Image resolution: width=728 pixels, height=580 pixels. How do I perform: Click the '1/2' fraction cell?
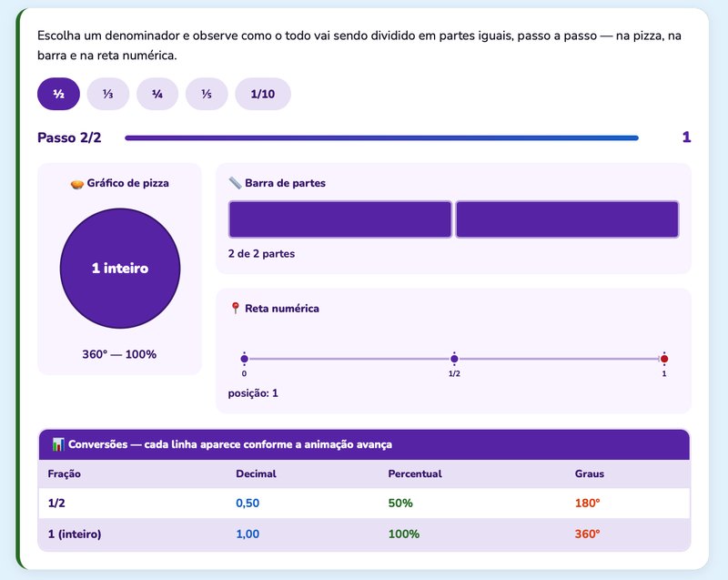click(56, 503)
